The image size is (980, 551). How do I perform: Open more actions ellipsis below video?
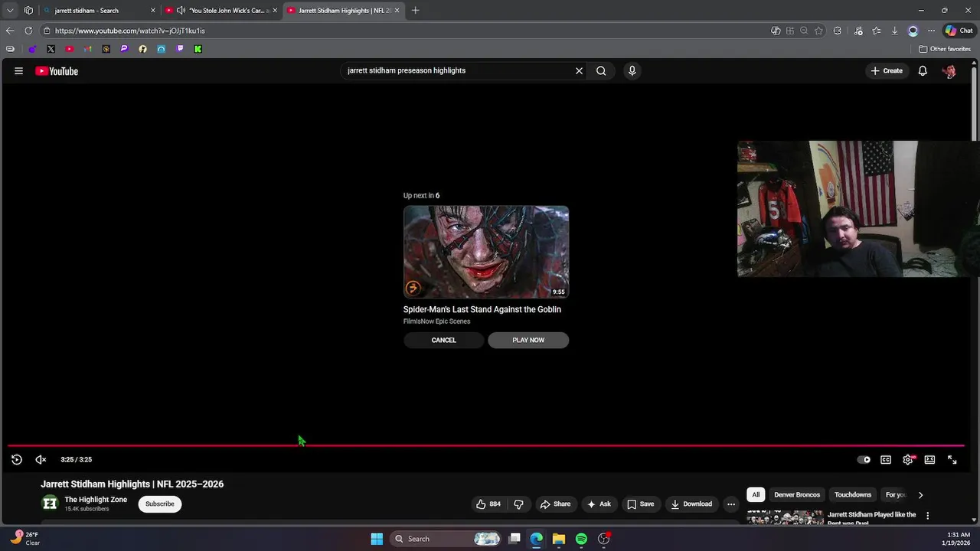coord(731,504)
